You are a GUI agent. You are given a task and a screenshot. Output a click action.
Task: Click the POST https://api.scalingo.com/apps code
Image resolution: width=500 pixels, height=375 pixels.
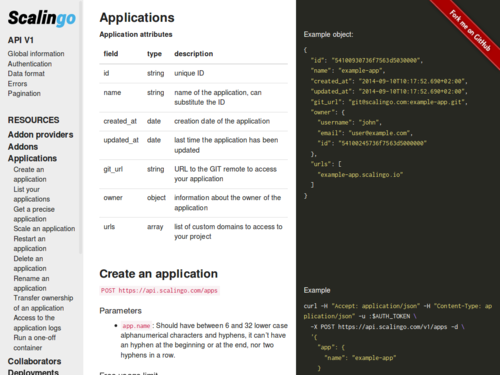coord(159,290)
